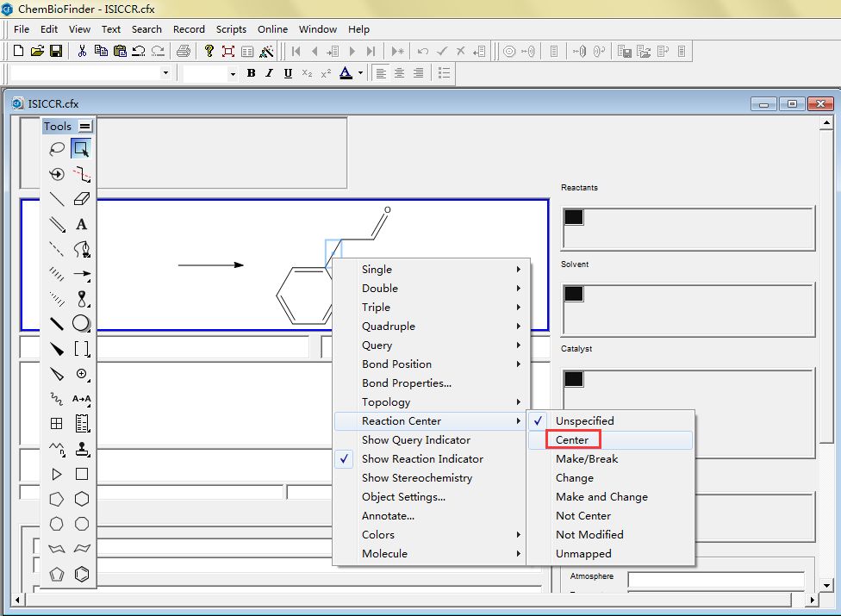Select the benzene ring tool
The height and width of the screenshot is (616, 841).
[x=81, y=574]
